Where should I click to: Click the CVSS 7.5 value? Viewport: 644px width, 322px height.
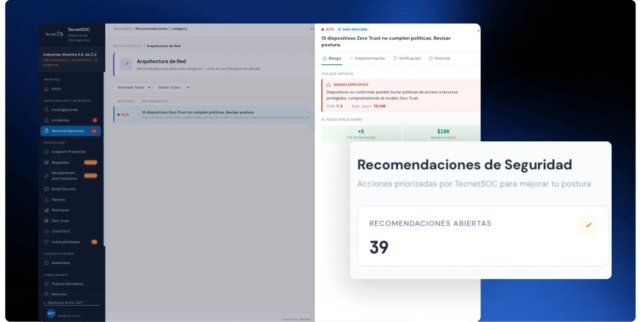pos(339,106)
